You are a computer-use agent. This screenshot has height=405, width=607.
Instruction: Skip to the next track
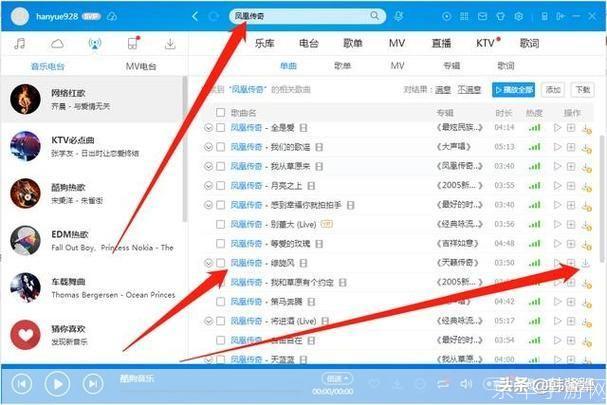pos(93,384)
